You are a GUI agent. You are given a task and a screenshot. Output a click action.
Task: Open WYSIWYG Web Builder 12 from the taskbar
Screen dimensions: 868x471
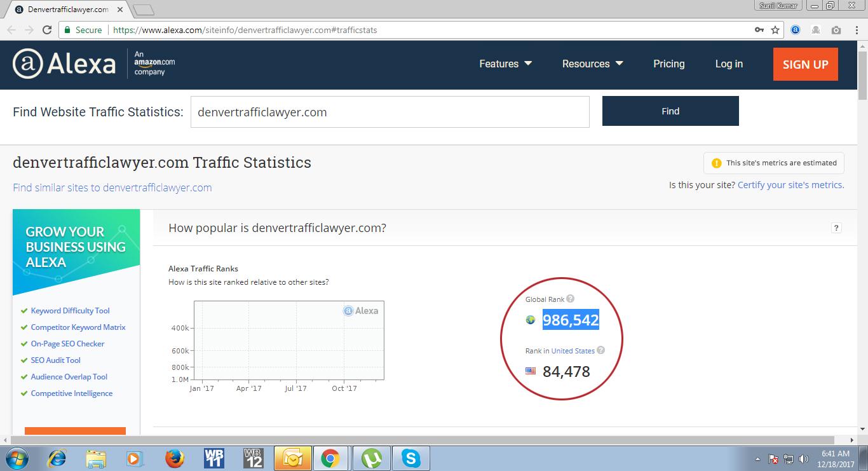tap(254, 457)
